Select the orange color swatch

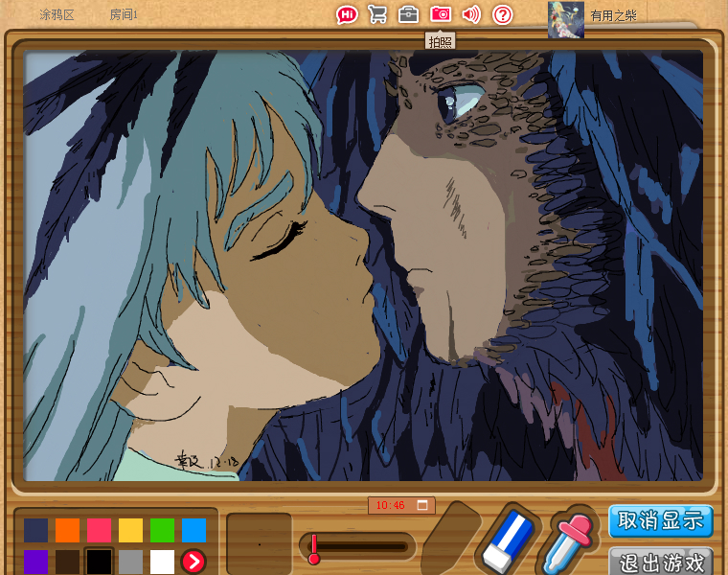point(67,530)
